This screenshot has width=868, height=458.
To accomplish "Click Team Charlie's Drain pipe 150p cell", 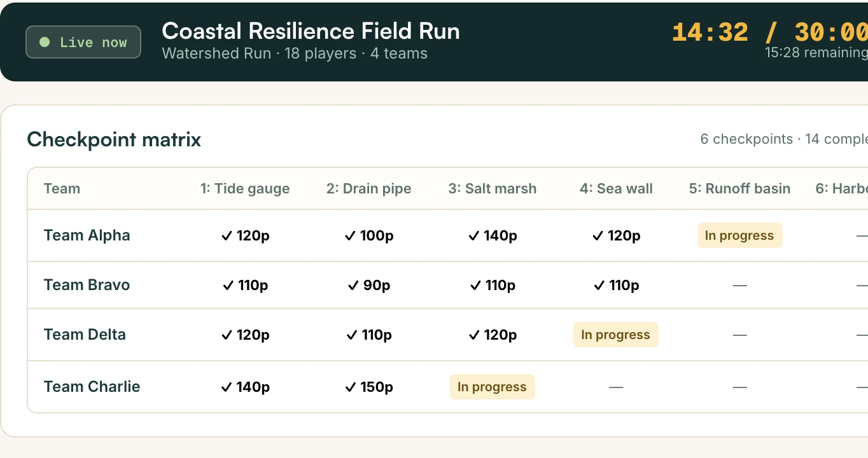I will pyautogui.click(x=369, y=387).
